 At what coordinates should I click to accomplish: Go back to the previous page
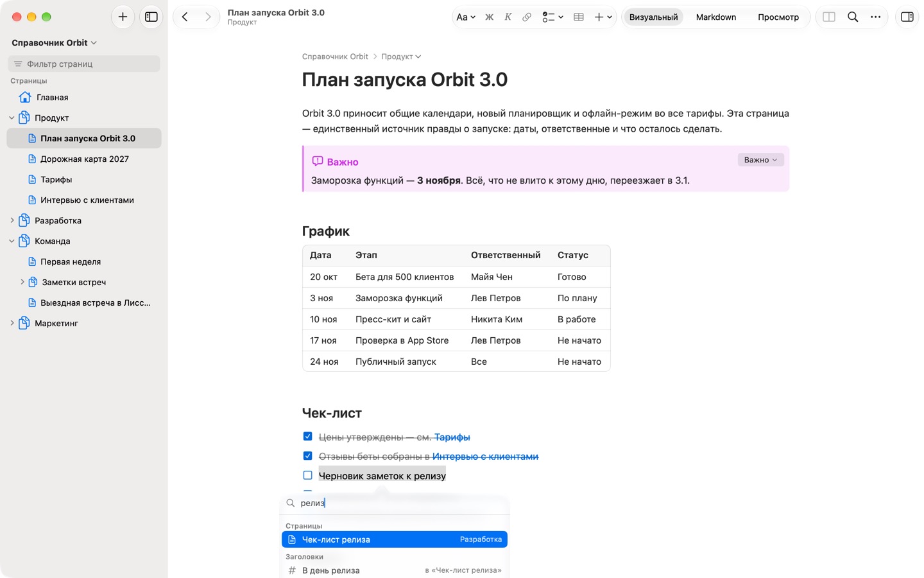(185, 17)
